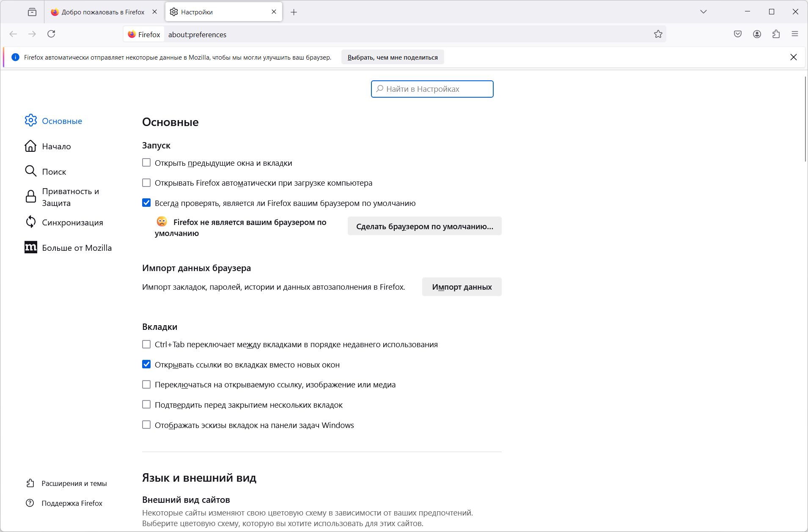Click the Mozilla 'm' logo icon
Screen dimensions: 808x532
30,247
